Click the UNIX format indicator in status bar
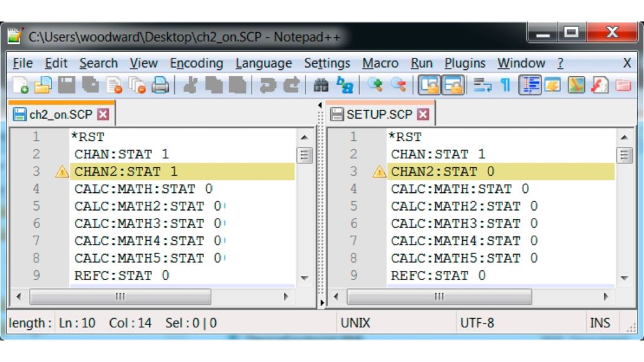This screenshot has height=362, width=644. click(x=356, y=322)
